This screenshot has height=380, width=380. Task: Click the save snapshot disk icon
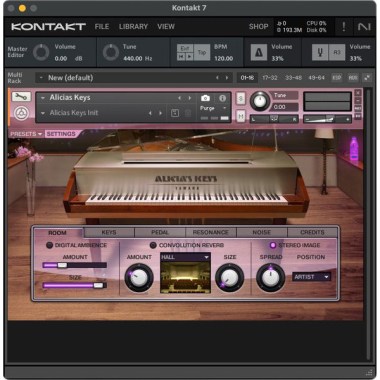click(x=175, y=113)
